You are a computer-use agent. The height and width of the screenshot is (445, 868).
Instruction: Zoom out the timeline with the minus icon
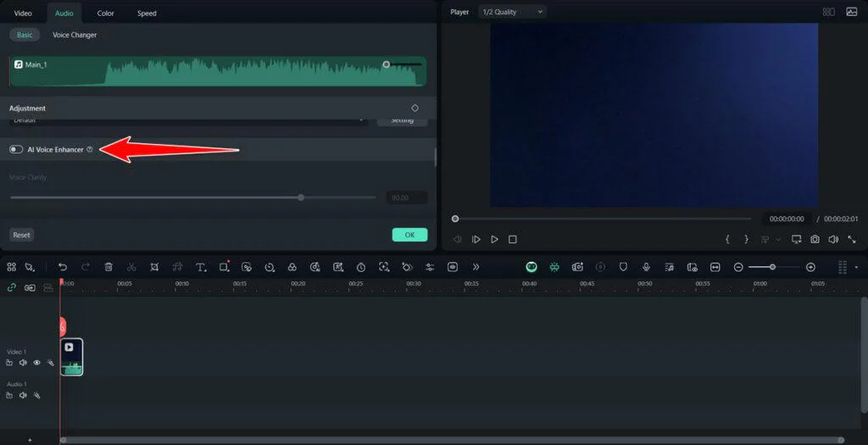(738, 267)
